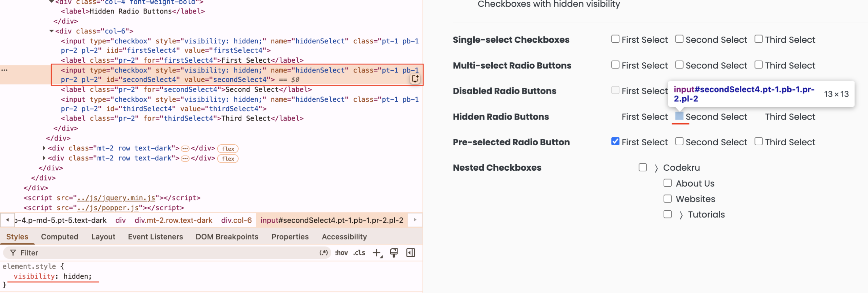Toggle the first flex badge
Image resolution: width=868 pixels, height=293 pixels.
tap(228, 149)
